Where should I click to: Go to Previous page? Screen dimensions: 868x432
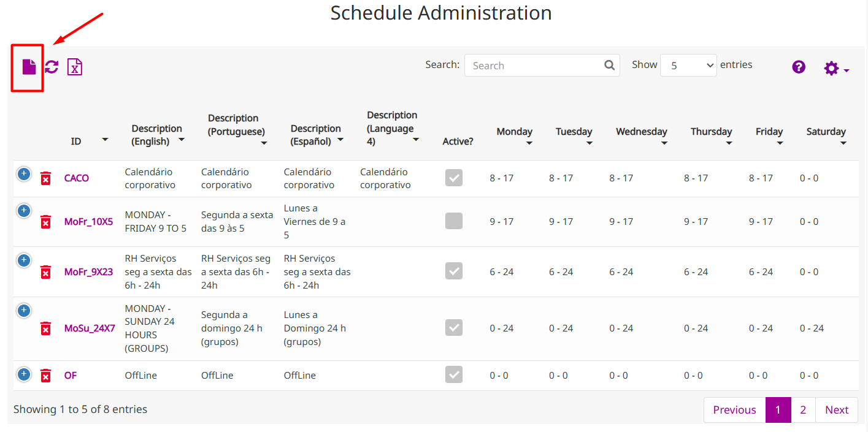pyautogui.click(x=734, y=410)
